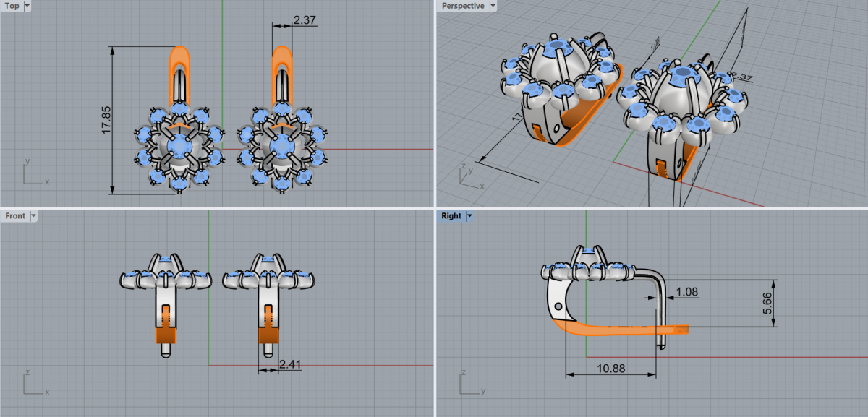Select the 2.41 dimension in Front view
Image resolution: width=868 pixels, height=417 pixels.
pos(289,364)
